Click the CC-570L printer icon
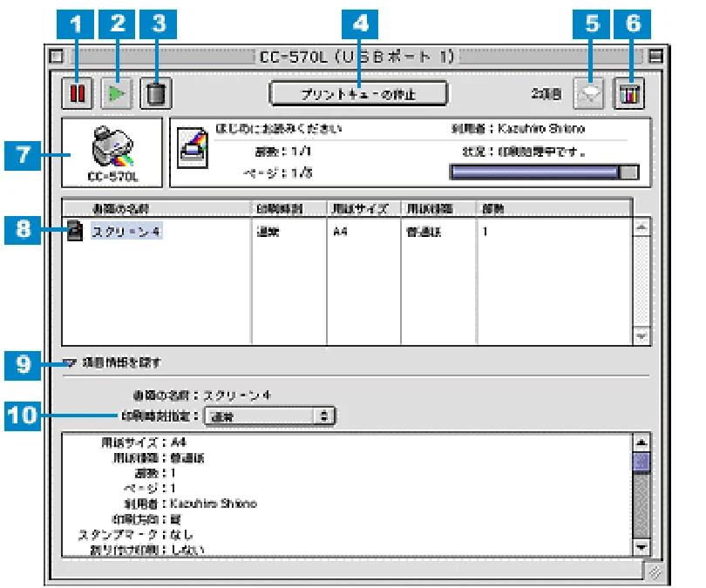Image resolution: width=706 pixels, height=588 pixels. [112, 152]
